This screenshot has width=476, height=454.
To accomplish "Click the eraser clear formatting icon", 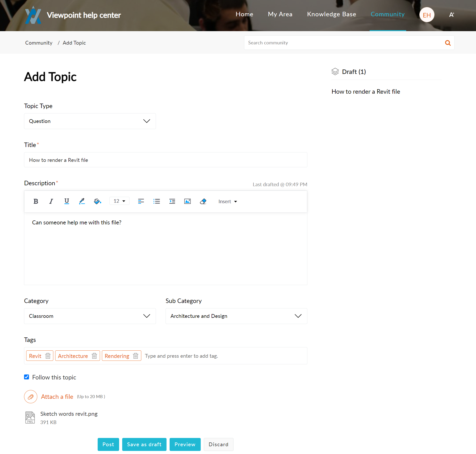I will (203, 201).
